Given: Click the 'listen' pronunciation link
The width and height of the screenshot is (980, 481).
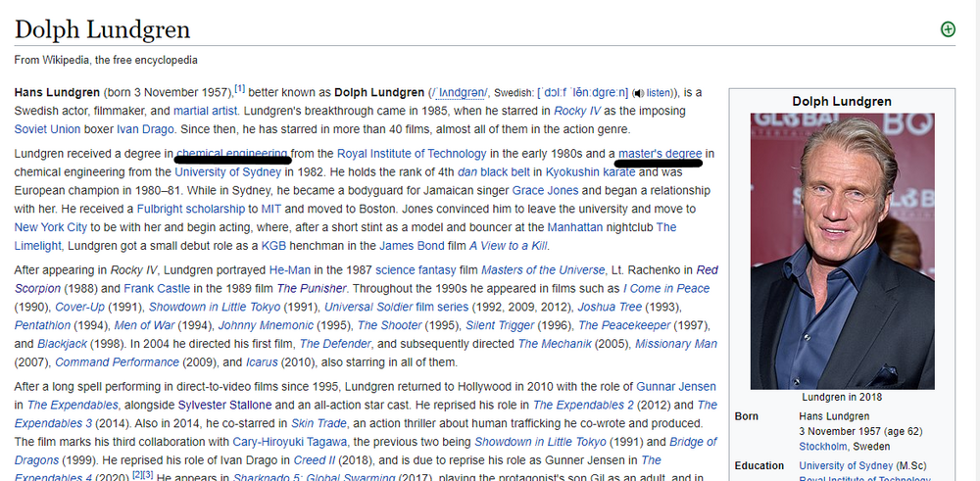Looking at the screenshot, I should tap(661, 93).
